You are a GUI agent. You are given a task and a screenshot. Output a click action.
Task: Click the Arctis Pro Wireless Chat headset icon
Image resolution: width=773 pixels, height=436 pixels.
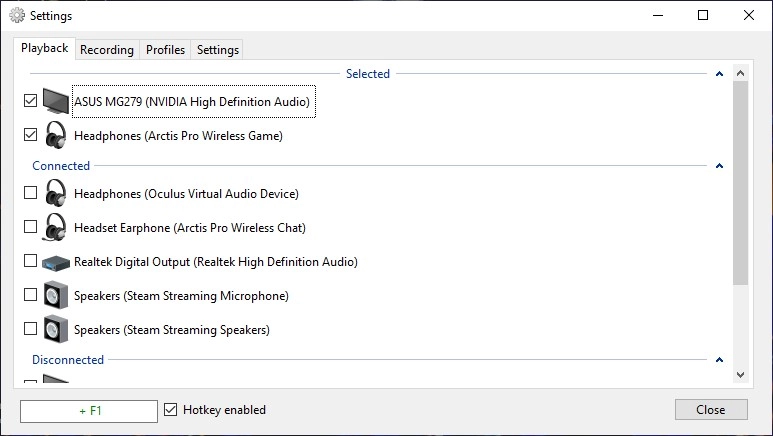coord(56,228)
